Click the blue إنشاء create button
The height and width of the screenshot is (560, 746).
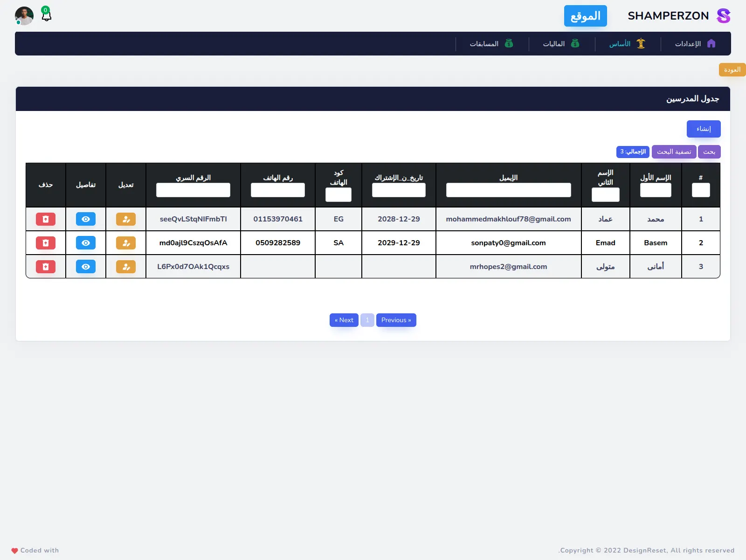click(x=703, y=129)
